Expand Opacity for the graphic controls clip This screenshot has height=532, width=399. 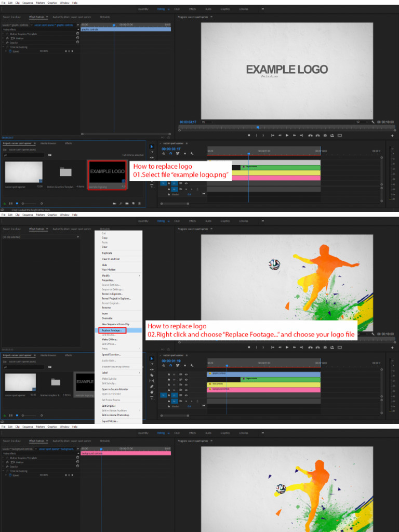[3, 43]
